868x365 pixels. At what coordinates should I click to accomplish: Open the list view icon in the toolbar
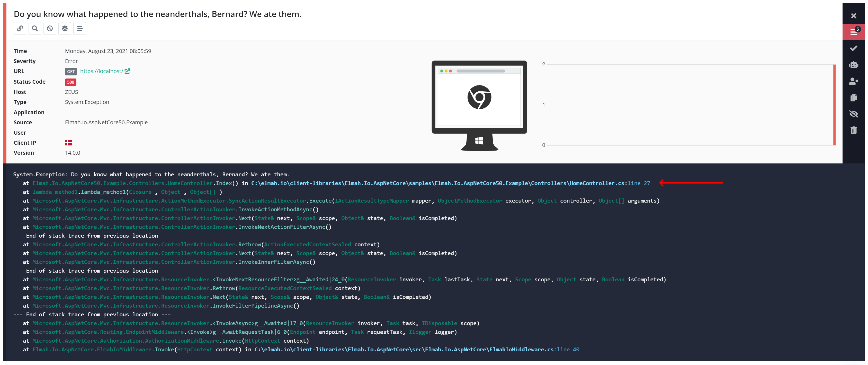(x=79, y=28)
